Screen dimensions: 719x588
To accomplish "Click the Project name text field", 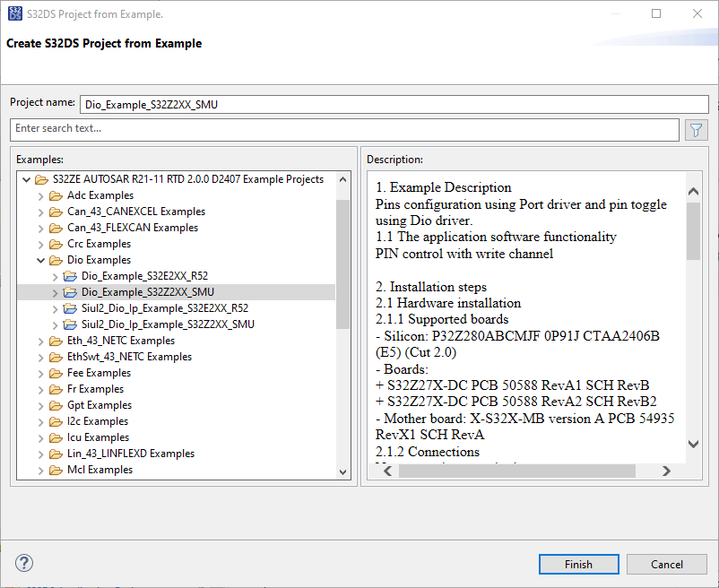I will 394,104.
